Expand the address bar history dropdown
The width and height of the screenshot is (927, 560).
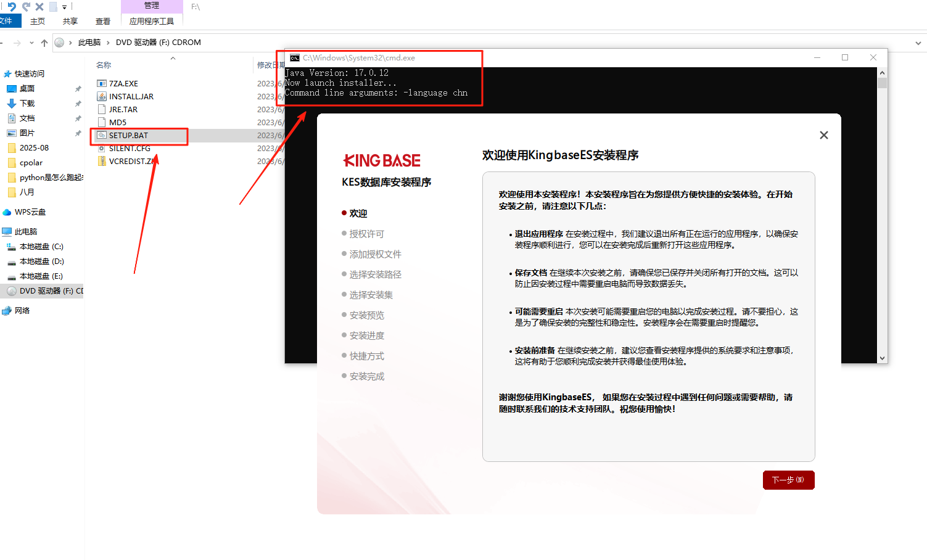tap(918, 43)
